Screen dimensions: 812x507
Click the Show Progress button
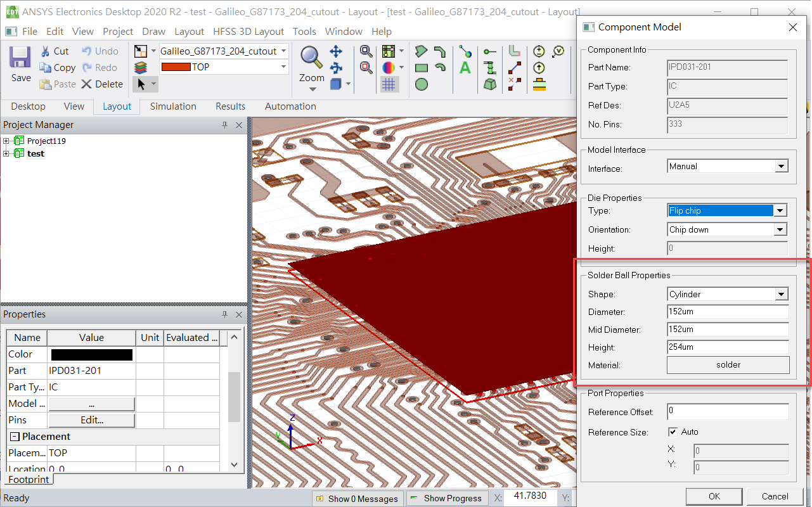click(447, 498)
